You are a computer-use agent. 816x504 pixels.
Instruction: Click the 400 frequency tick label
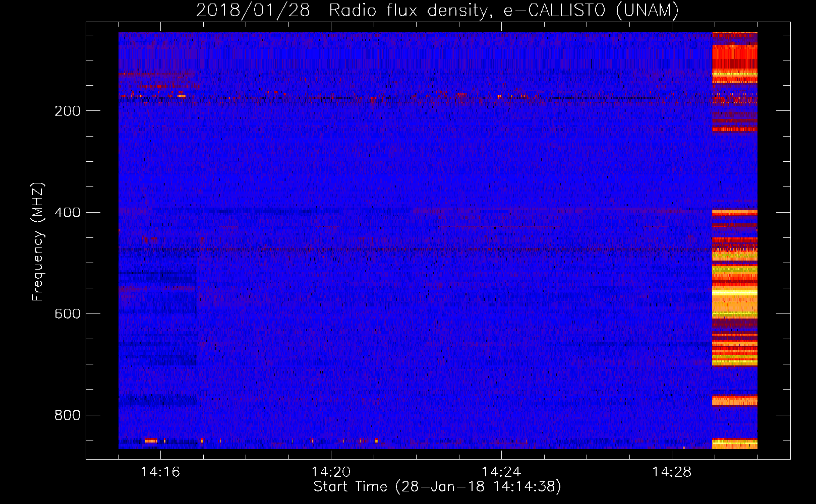click(68, 212)
